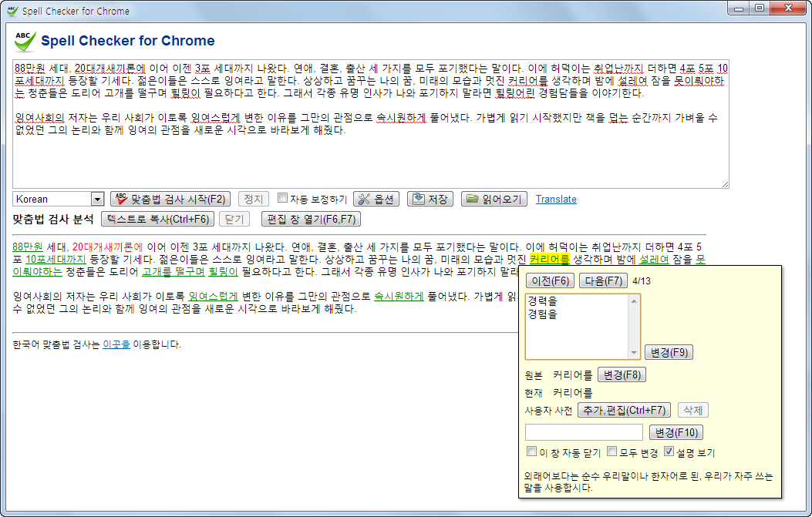Screen dimensions: 812x517
Task: Click the suggestion list scrollbar up arrow
Action: [634, 300]
